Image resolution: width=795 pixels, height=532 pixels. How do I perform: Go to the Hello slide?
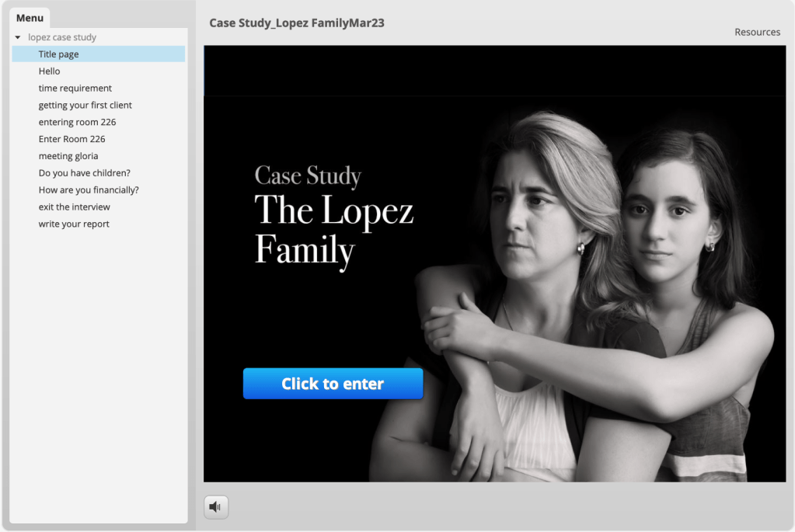pos(49,71)
